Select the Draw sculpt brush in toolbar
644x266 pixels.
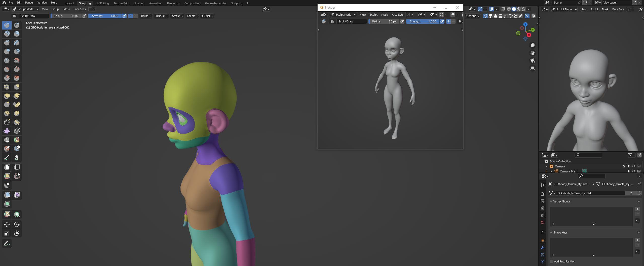7,25
